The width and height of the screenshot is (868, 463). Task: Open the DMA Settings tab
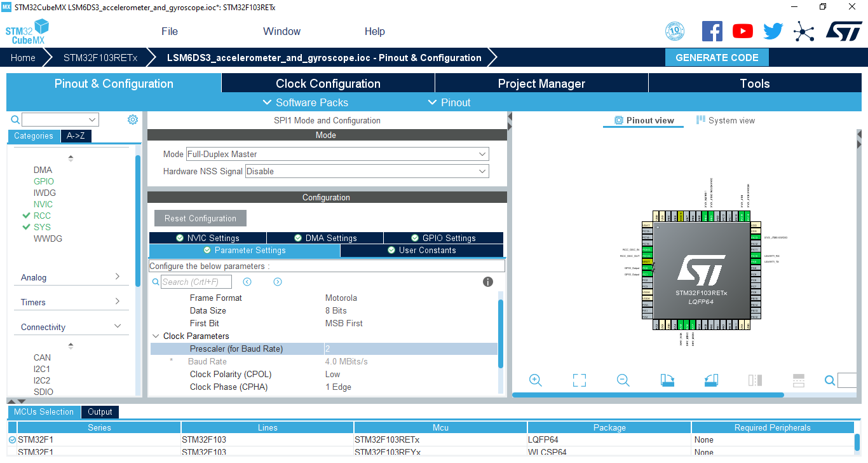point(325,238)
